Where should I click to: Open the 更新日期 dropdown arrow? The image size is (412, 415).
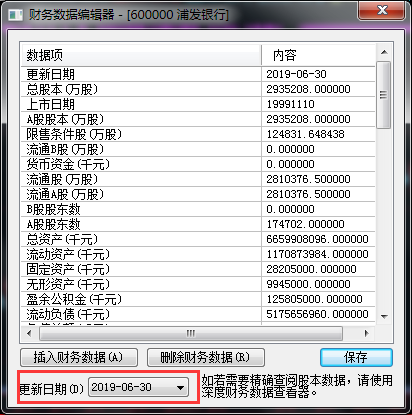click(x=180, y=388)
